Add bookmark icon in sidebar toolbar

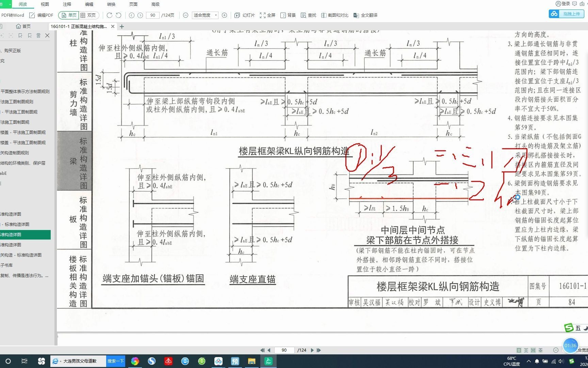pyautogui.click(x=20, y=35)
